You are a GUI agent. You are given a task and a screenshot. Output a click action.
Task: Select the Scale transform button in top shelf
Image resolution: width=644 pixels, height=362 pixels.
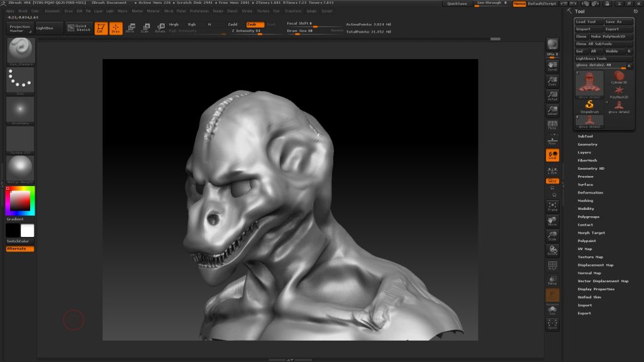coord(145,28)
